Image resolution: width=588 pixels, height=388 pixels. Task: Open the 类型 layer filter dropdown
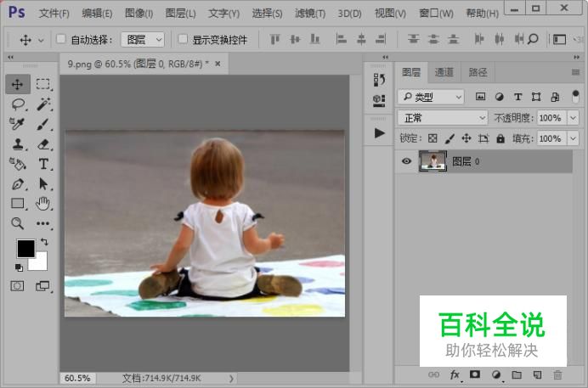click(431, 97)
